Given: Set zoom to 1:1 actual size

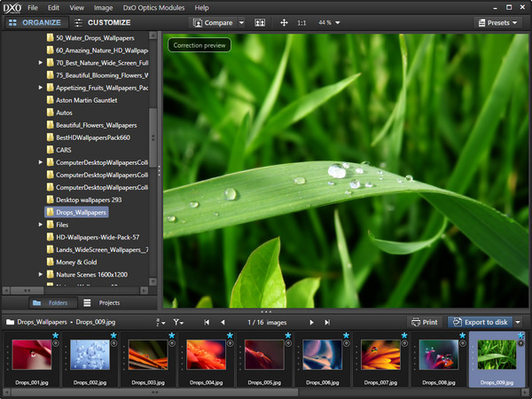Looking at the screenshot, I should pos(301,22).
